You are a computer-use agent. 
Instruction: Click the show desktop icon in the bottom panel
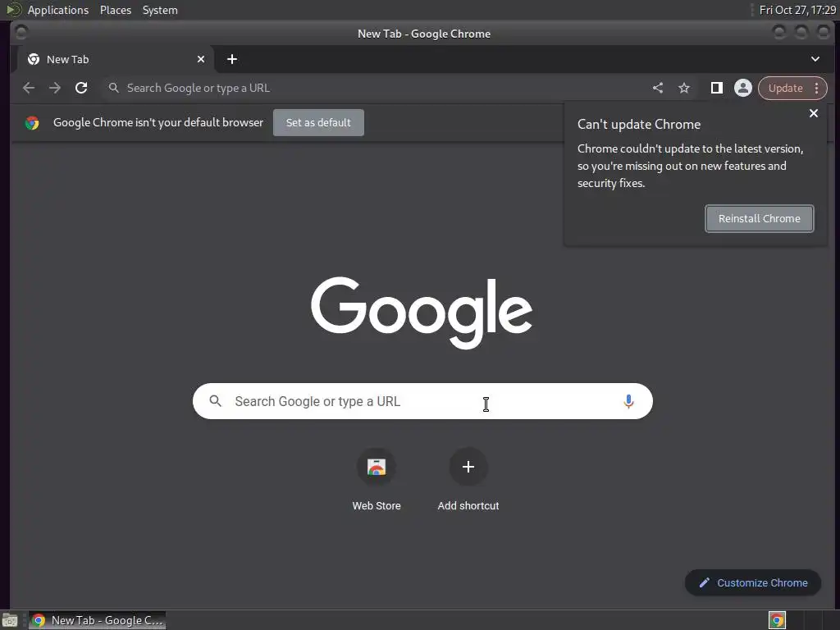pos(10,620)
